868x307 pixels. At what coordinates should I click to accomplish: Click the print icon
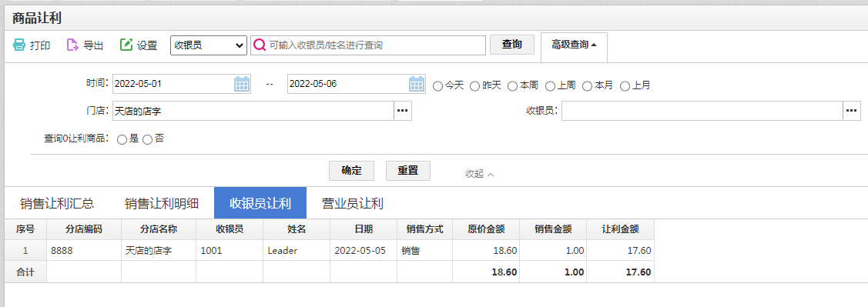coord(19,45)
